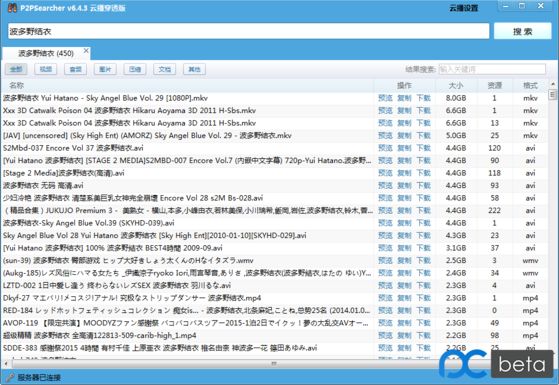The width and height of the screenshot is (559, 385).
Task: Filter results by 音乐
Action: coord(75,69)
